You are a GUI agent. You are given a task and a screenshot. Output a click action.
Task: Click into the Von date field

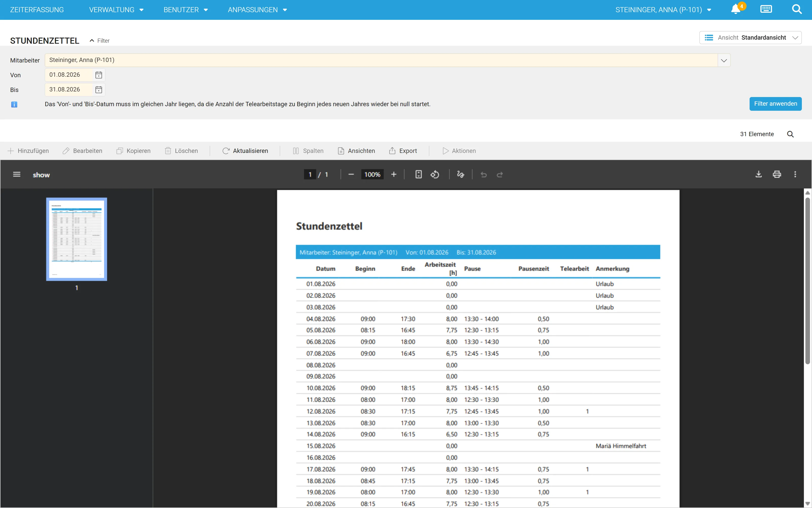(x=69, y=75)
